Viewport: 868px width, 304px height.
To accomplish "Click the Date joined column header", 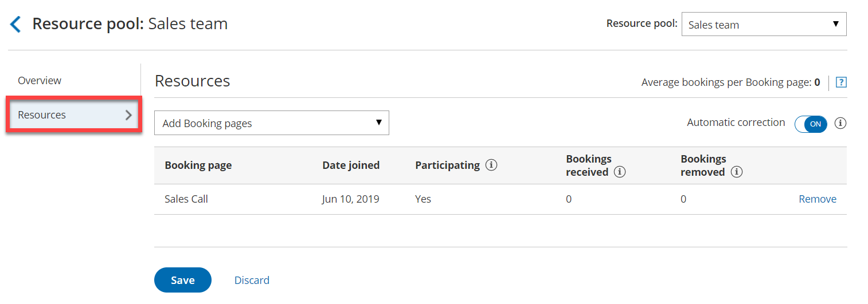I will [351, 165].
